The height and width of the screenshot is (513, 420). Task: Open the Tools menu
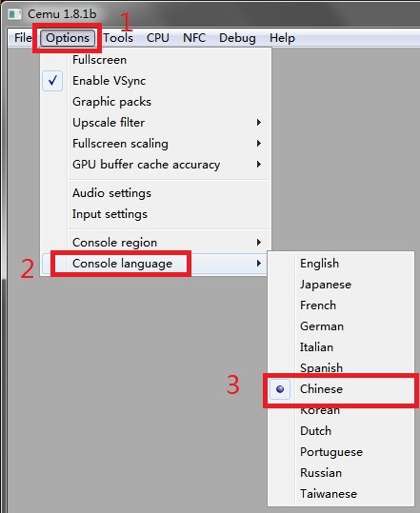coord(118,38)
